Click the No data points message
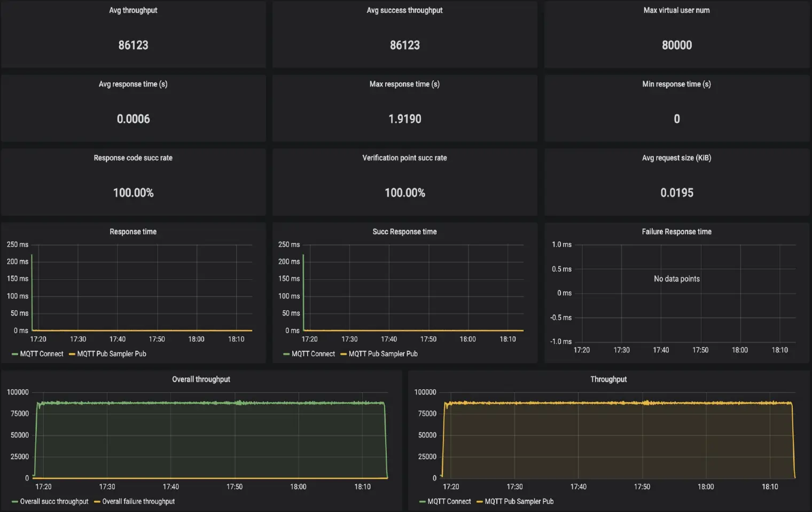This screenshot has height=512, width=812. pyautogui.click(x=676, y=279)
